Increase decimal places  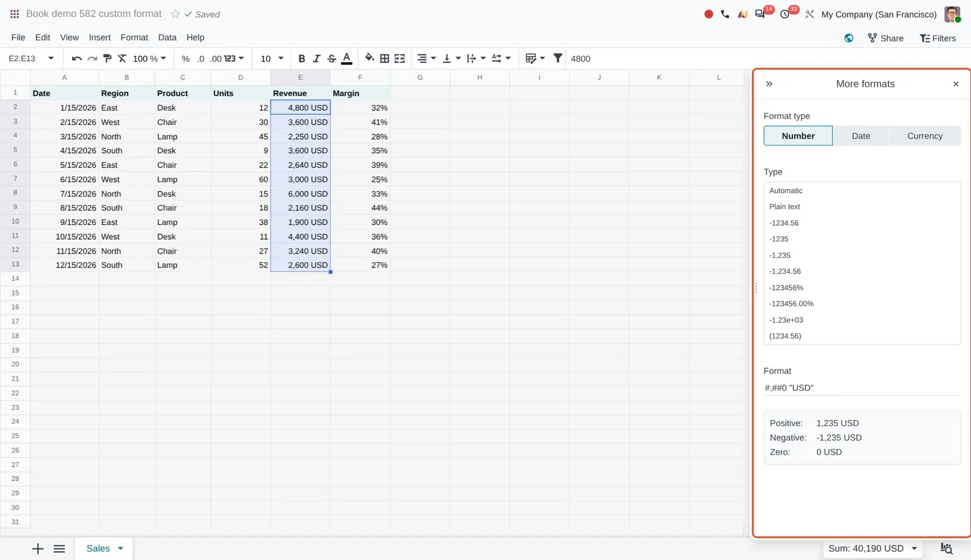tap(216, 58)
